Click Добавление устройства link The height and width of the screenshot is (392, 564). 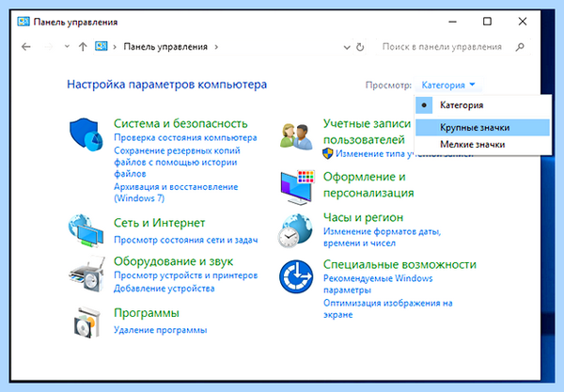[164, 289]
